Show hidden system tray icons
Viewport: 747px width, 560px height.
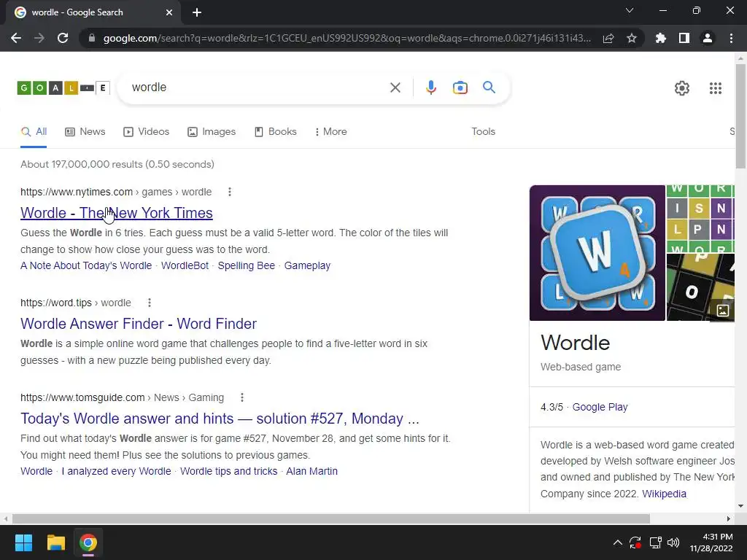617,542
